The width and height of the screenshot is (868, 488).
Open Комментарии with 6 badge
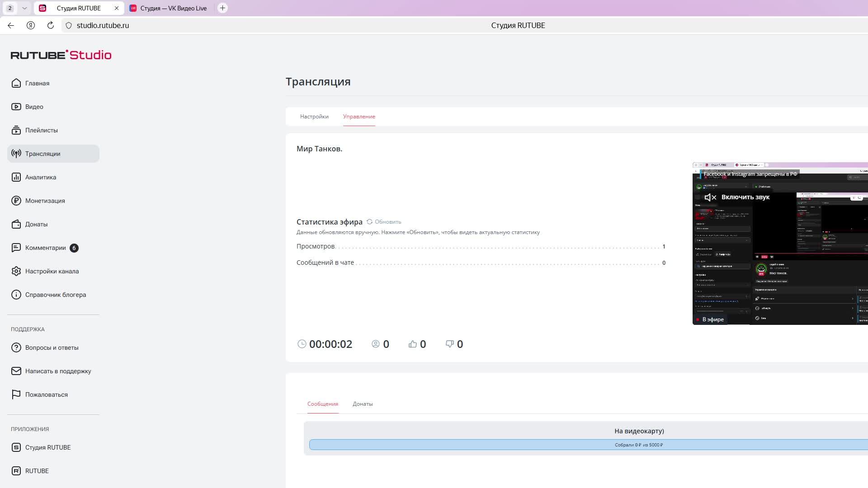[x=45, y=248]
